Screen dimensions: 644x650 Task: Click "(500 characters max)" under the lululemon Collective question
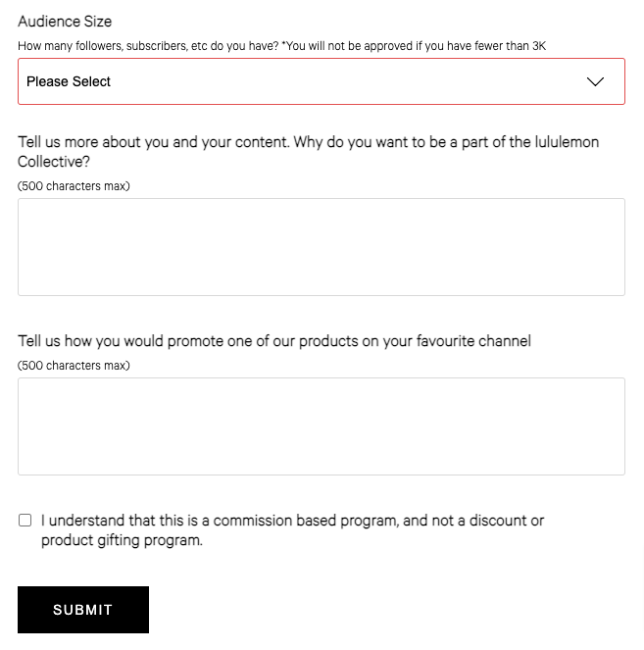(74, 186)
